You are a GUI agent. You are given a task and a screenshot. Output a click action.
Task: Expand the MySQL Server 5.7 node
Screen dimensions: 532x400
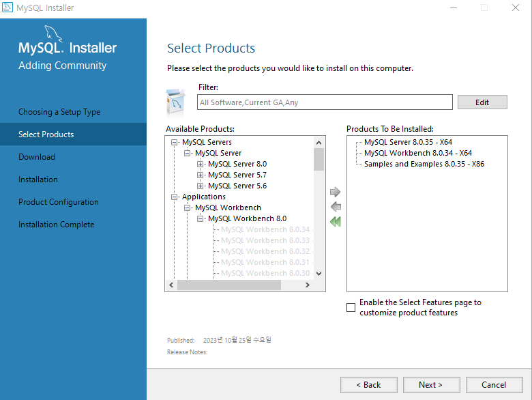tap(200, 175)
